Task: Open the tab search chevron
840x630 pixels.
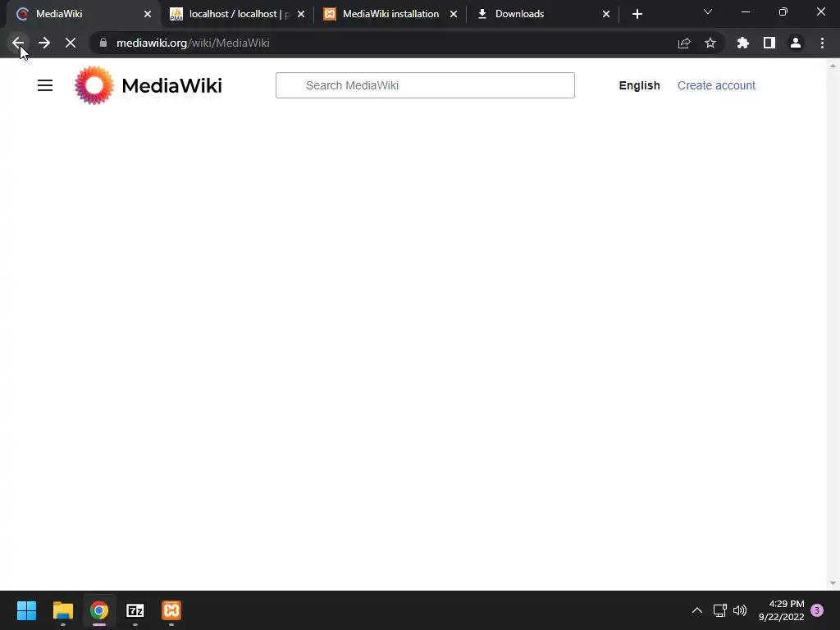Action: [708, 11]
